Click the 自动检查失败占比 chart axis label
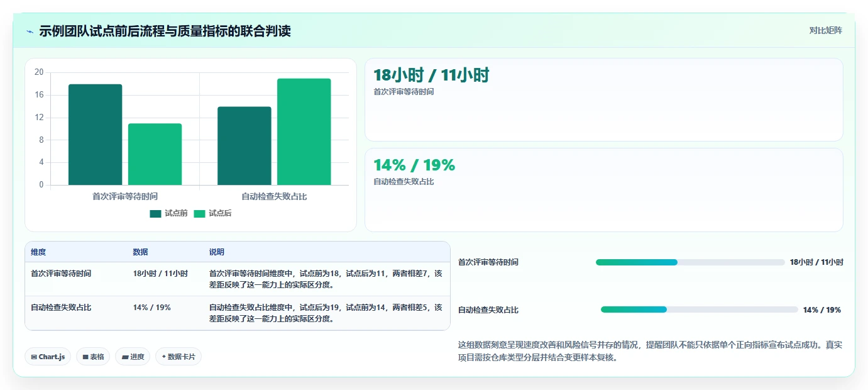Image resolution: width=868 pixels, height=390 pixels. [x=274, y=196]
